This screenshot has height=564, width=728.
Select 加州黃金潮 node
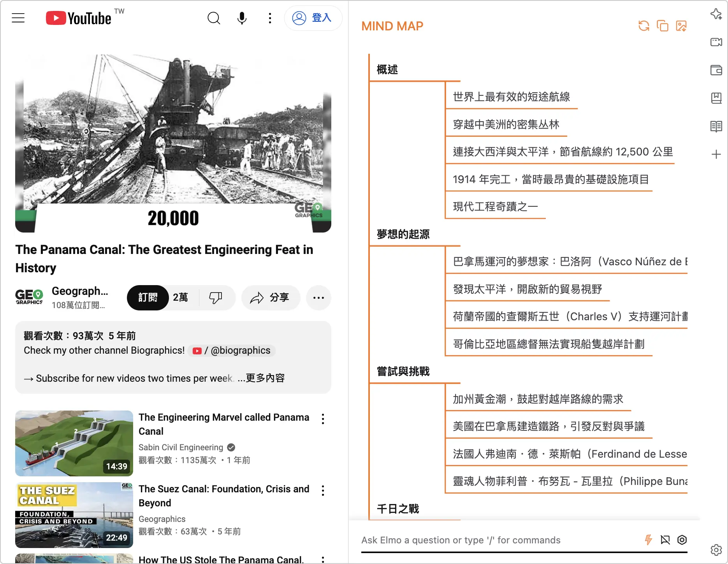point(538,399)
